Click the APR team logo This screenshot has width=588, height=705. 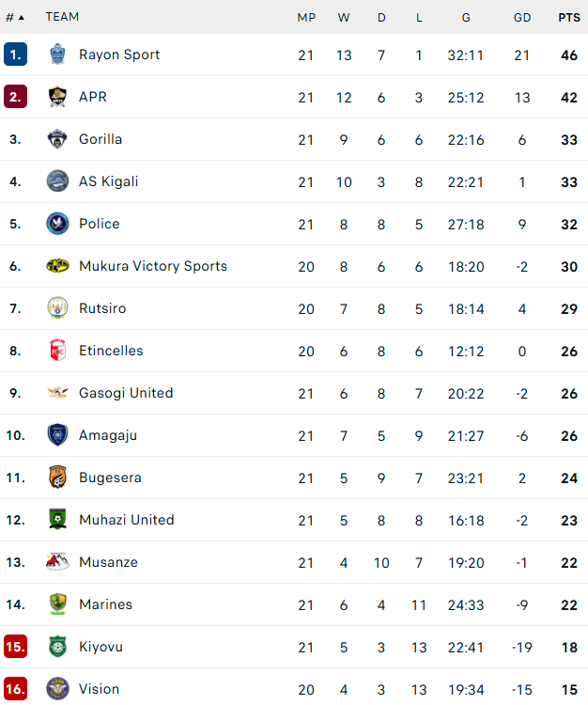tap(57, 97)
